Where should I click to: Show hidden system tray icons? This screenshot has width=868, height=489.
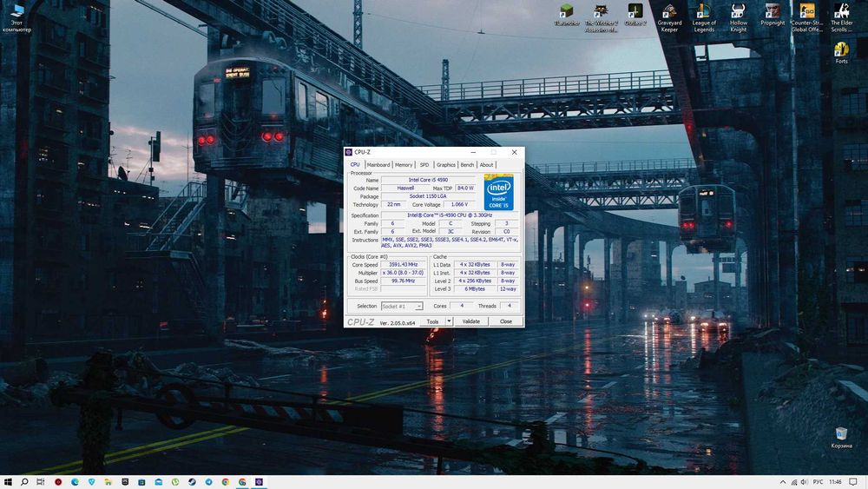783,482
